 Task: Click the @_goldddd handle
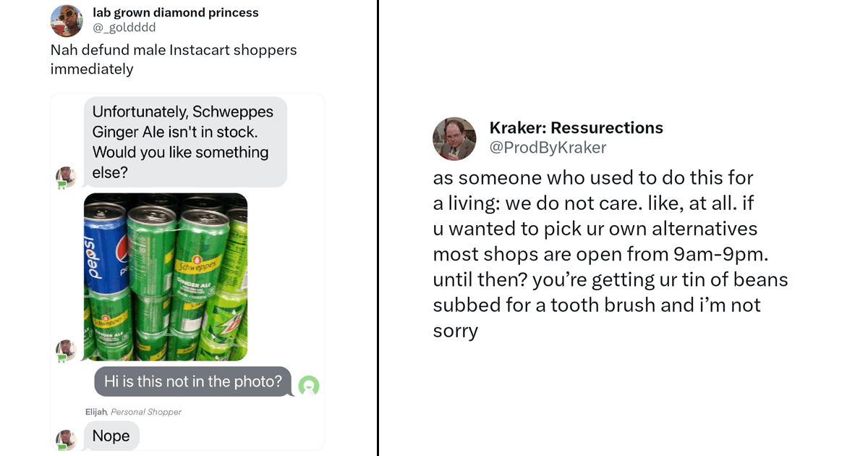point(124,28)
